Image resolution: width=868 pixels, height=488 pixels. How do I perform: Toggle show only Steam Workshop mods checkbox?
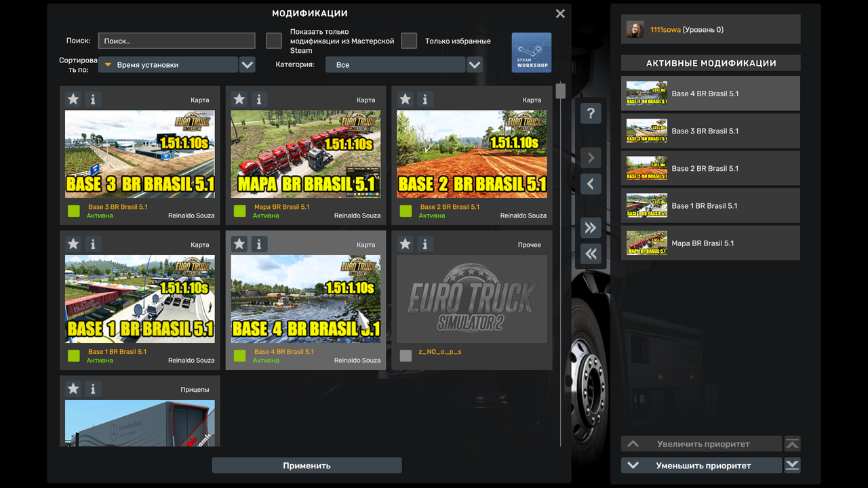click(x=274, y=41)
